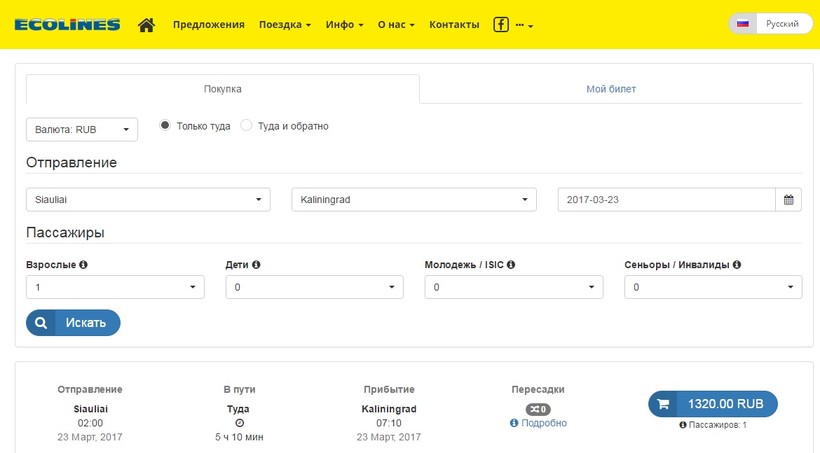
Task: Open the Facebook icon link
Action: pos(501,24)
